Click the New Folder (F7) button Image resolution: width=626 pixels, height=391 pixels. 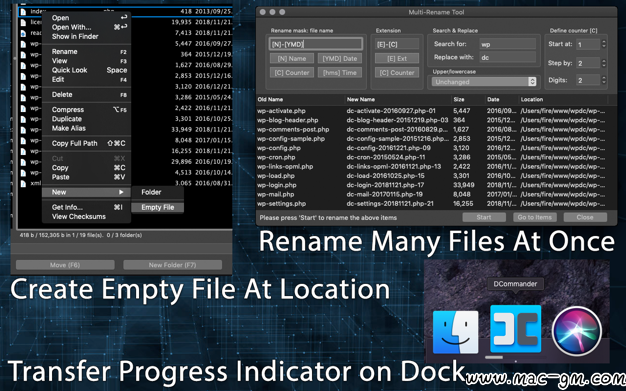click(172, 265)
